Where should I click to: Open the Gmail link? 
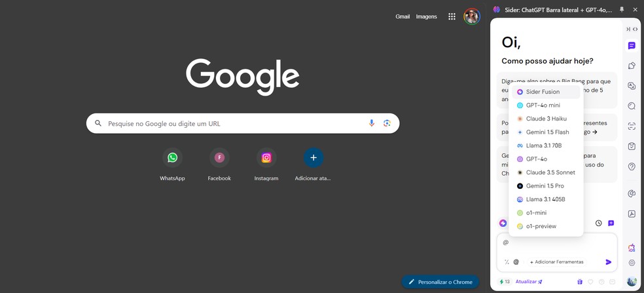pyautogui.click(x=402, y=16)
